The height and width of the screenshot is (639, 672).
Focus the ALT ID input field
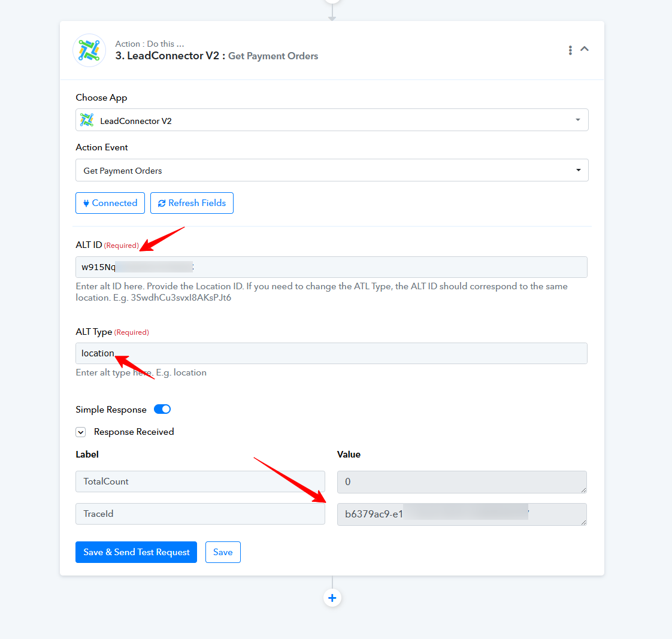pos(331,267)
